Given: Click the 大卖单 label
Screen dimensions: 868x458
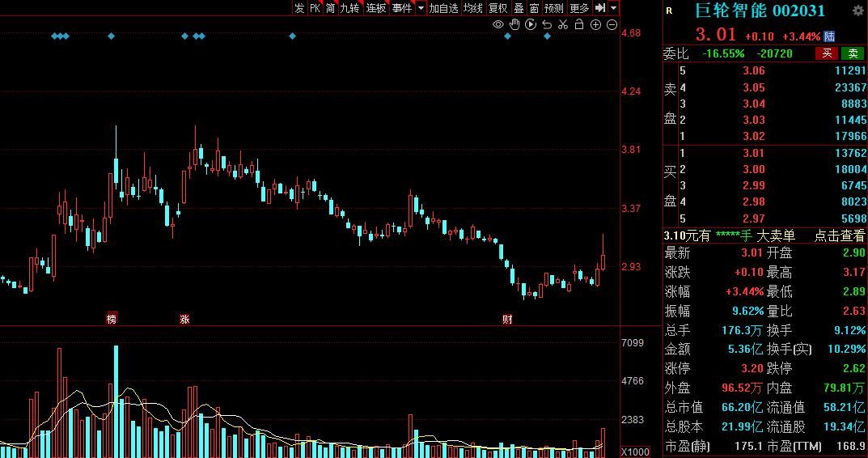Looking at the screenshot, I should coord(776,236).
